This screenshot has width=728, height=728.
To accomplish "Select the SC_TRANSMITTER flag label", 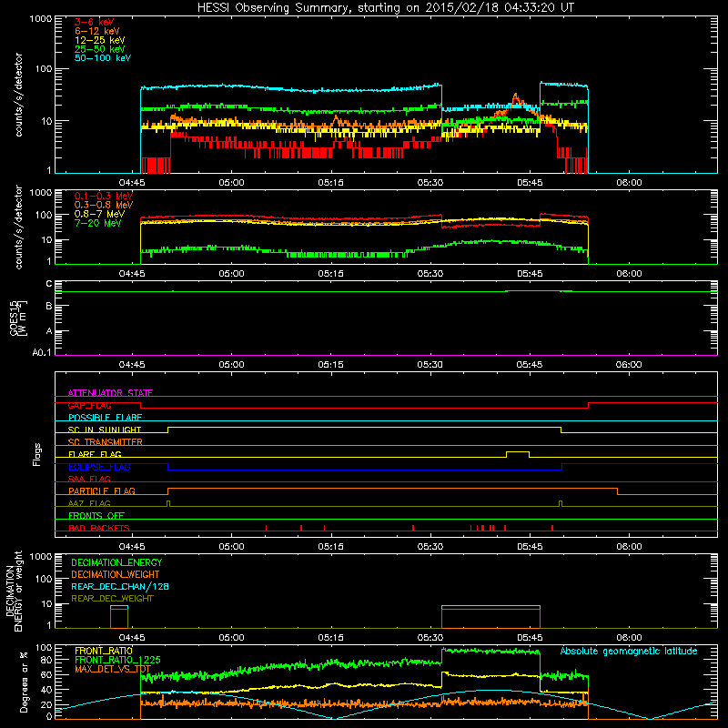I will coord(105,442).
